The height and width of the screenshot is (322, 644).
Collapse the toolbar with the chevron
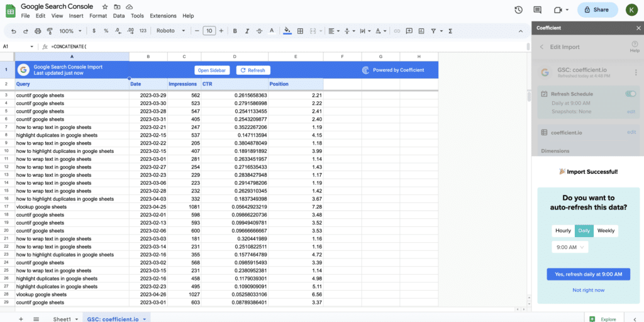(x=520, y=31)
